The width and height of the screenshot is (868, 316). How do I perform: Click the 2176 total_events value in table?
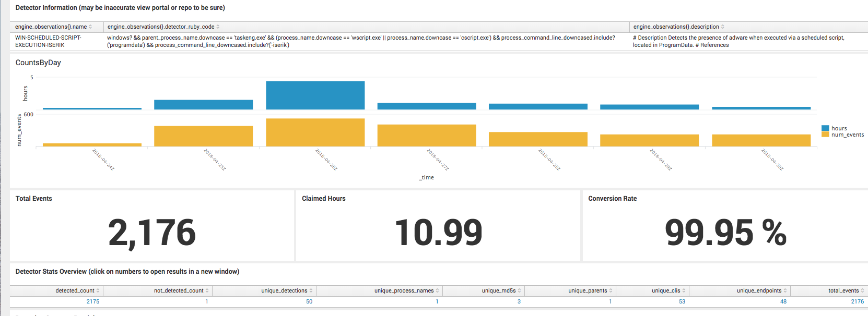[857, 301]
